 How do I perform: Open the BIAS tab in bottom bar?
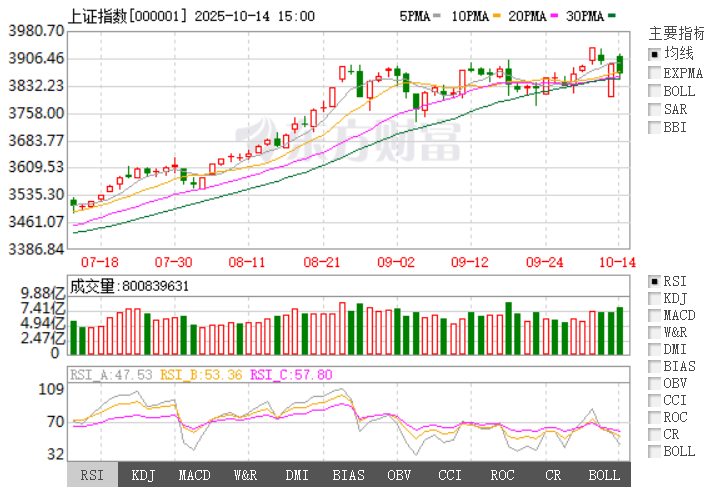click(348, 475)
